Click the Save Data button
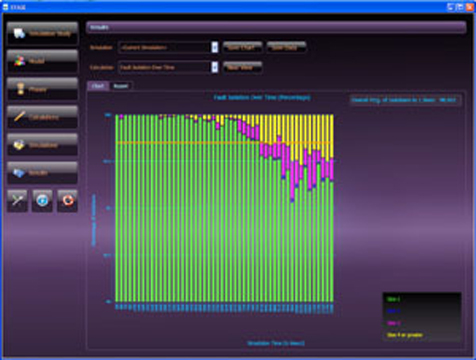This screenshot has width=476, height=360. pyautogui.click(x=286, y=47)
